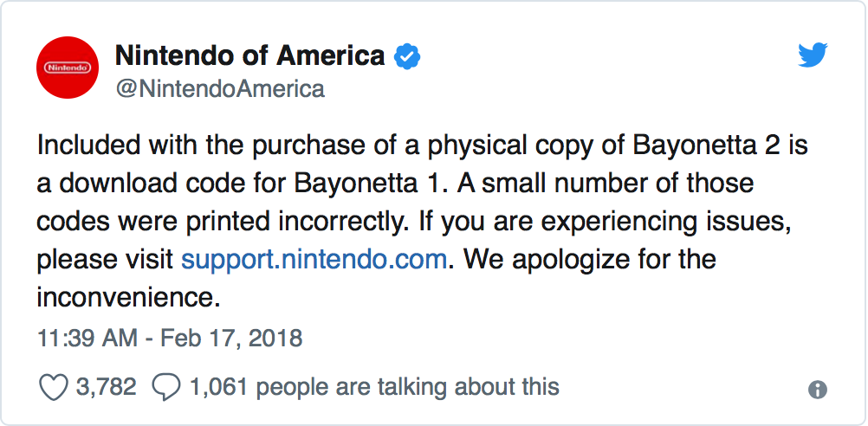Click the @NintendoAmerica handle
The width and height of the screenshot is (868, 426).
[x=219, y=88]
